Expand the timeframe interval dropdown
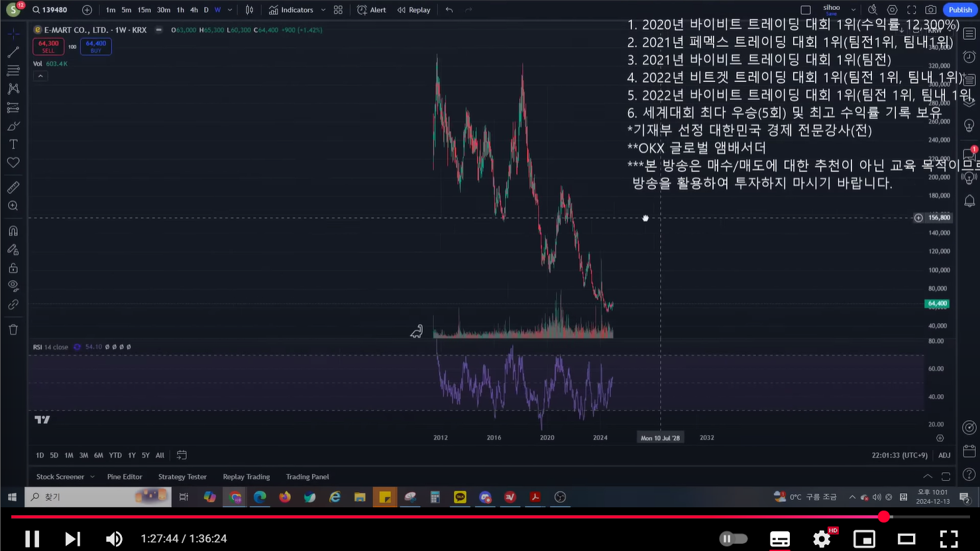 [230, 10]
